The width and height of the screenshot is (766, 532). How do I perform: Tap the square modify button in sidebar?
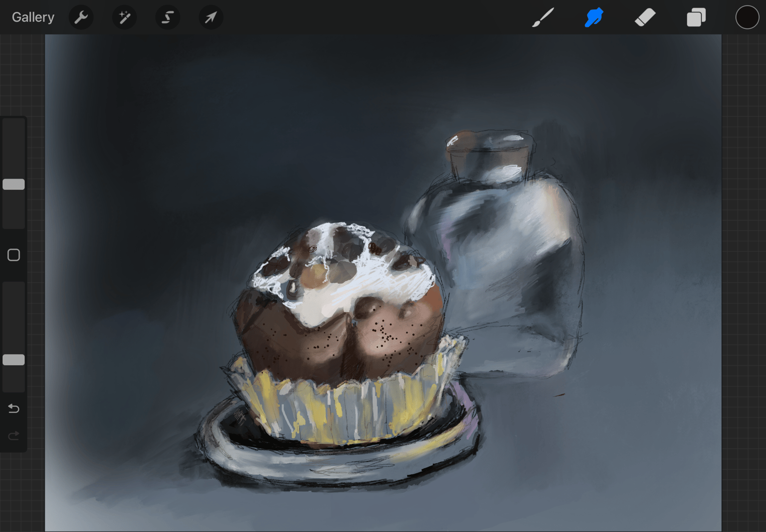click(x=13, y=255)
